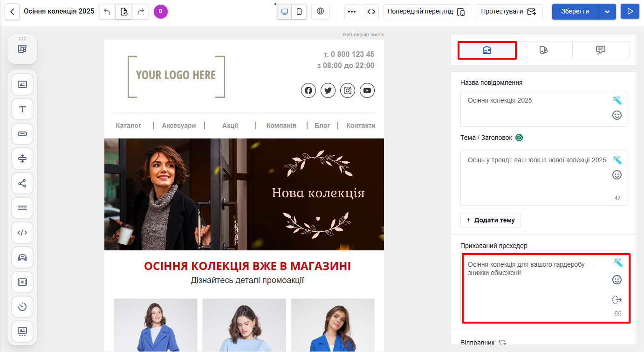The height and width of the screenshot is (352, 644).
Task: Click the refresh icon beside Відправник
Action: [502, 343]
